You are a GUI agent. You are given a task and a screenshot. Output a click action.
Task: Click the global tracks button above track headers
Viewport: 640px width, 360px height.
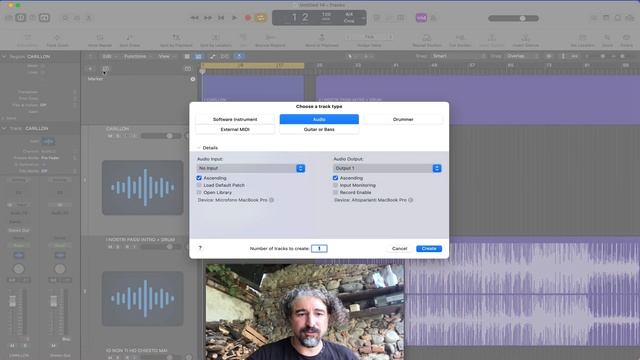pos(188,69)
